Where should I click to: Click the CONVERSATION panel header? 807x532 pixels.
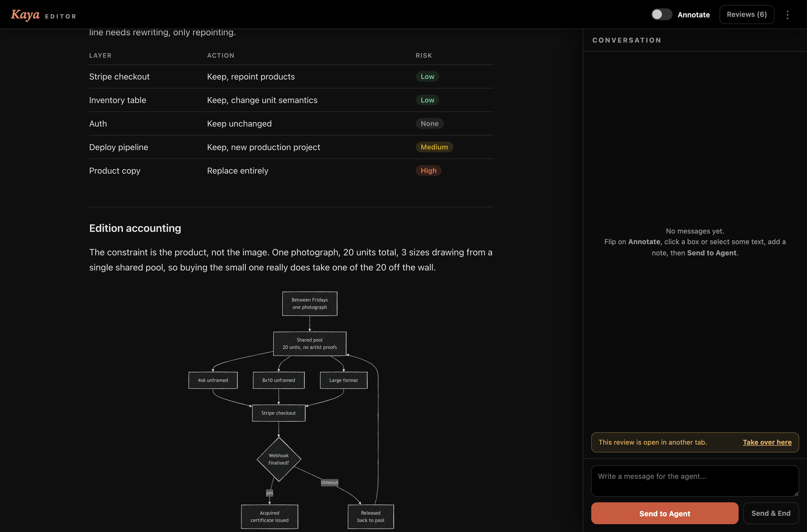tap(627, 40)
